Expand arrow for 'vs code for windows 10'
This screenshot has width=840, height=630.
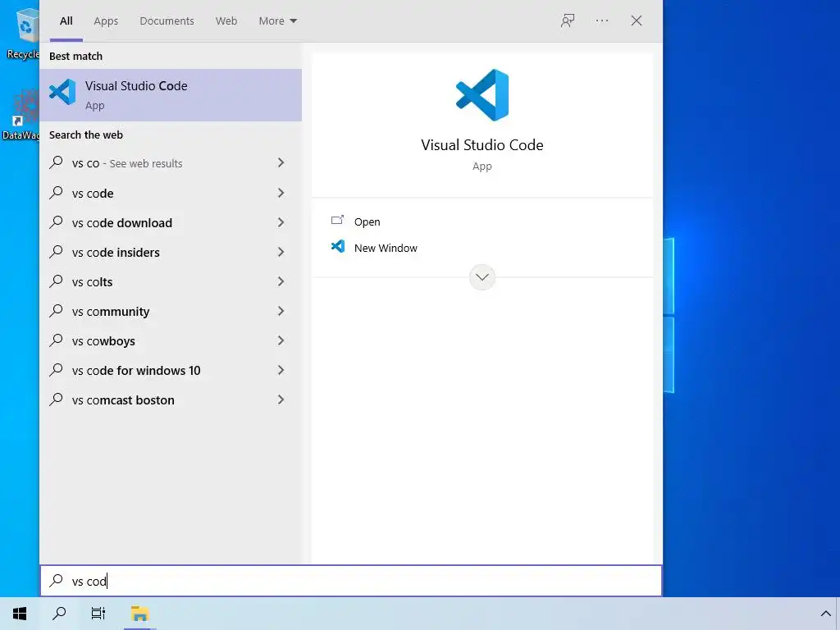[281, 370]
